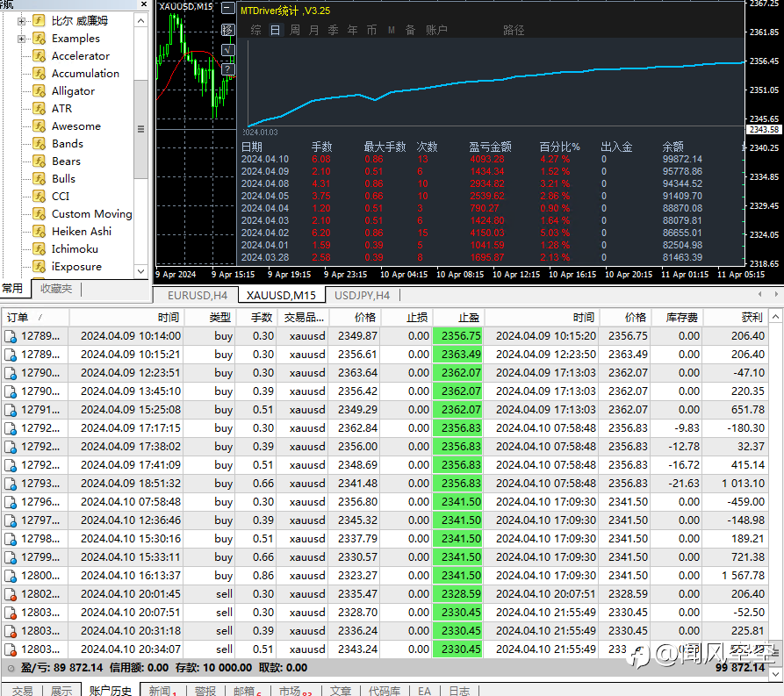Click the Bands indicator icon
The image size is (784, 696).
pyautogui.click(x=39, y=143)
